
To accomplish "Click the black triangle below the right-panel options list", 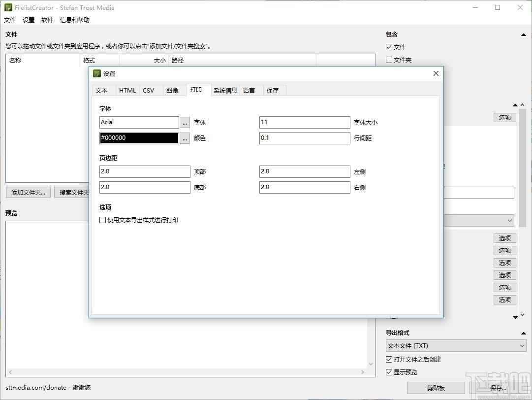I will pos(515,317).
